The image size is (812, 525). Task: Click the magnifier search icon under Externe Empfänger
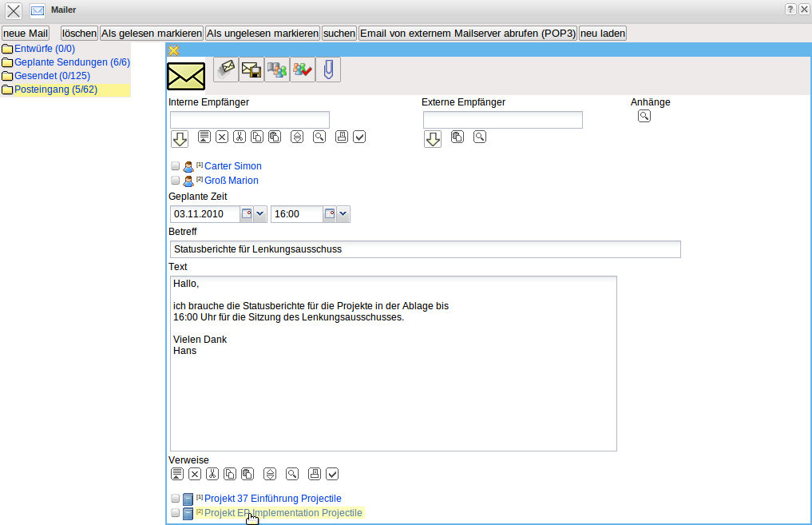pos(479,137)
